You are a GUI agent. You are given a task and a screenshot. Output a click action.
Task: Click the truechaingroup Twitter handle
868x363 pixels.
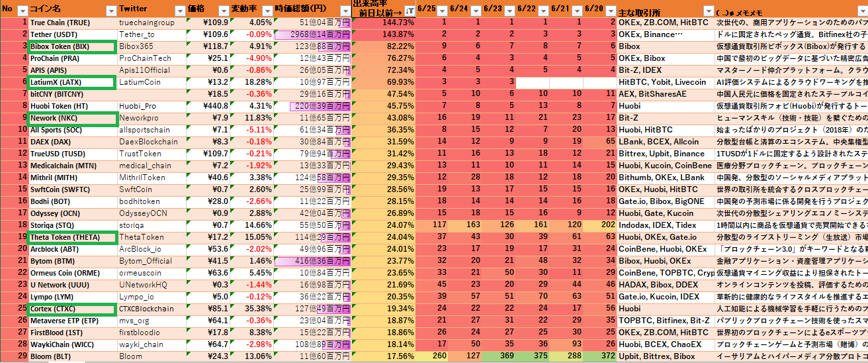click(147, 23)
